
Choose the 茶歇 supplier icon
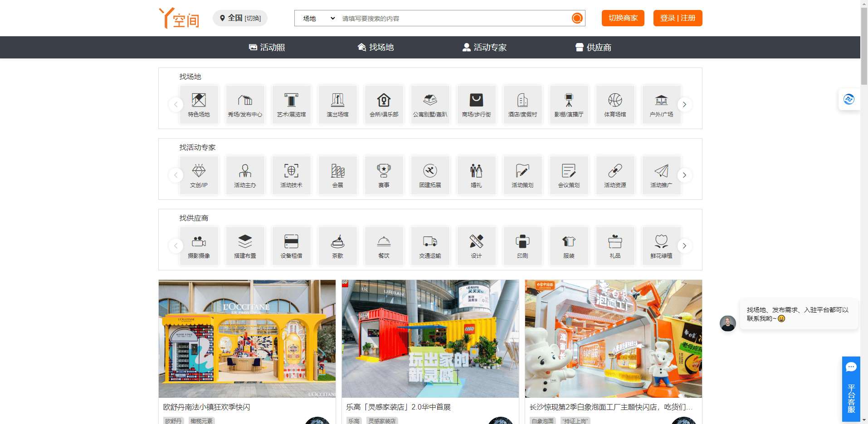tap(337, 246)
